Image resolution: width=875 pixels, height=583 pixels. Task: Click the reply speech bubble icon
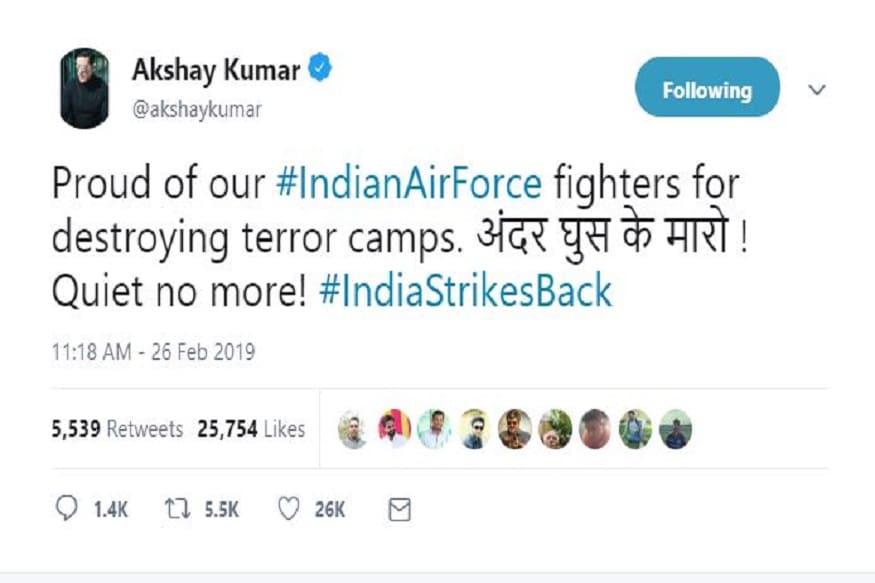pos(66,508)
